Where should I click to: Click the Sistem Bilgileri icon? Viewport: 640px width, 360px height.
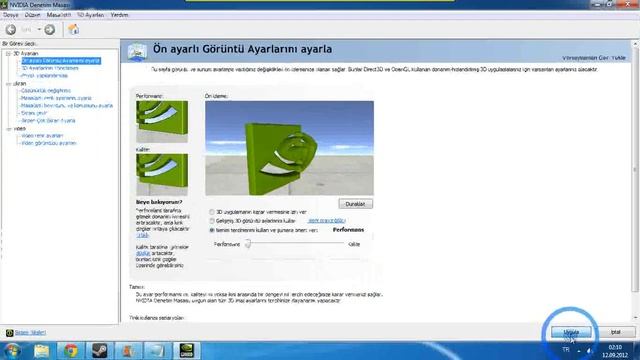[x=9, y=333]
